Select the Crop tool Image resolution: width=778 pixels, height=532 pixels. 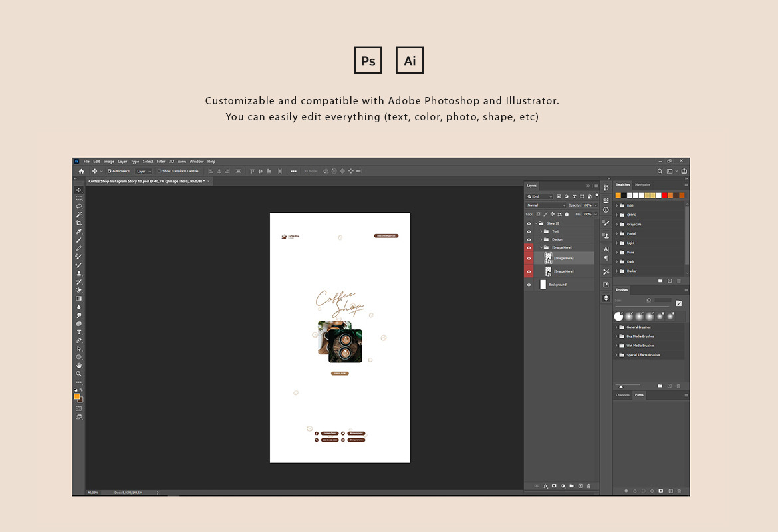pyautogui.click(x=79, y=223)
